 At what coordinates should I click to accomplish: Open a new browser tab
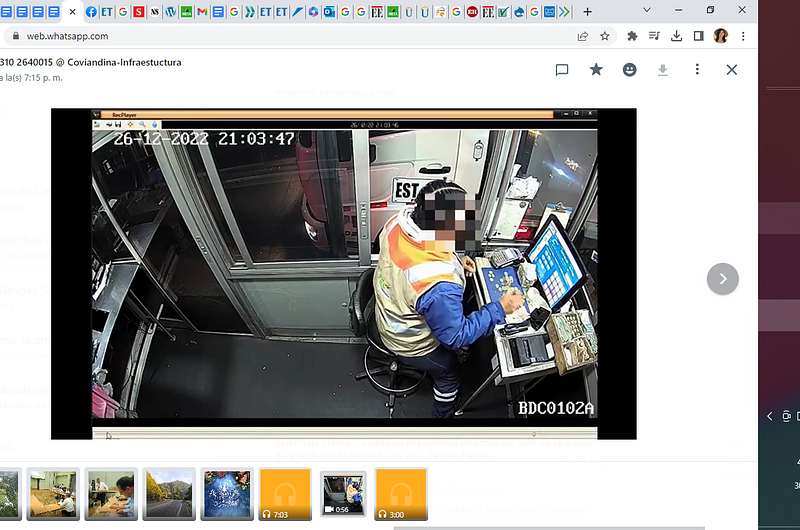587,12
